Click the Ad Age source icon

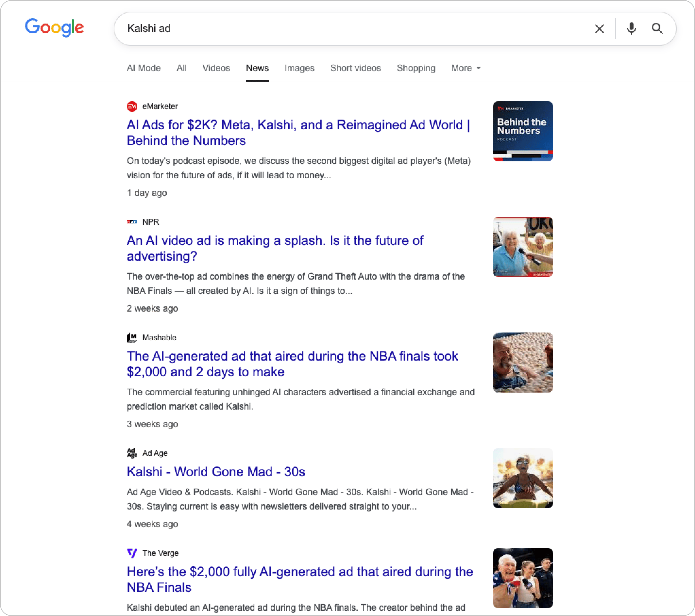point(132,453)
